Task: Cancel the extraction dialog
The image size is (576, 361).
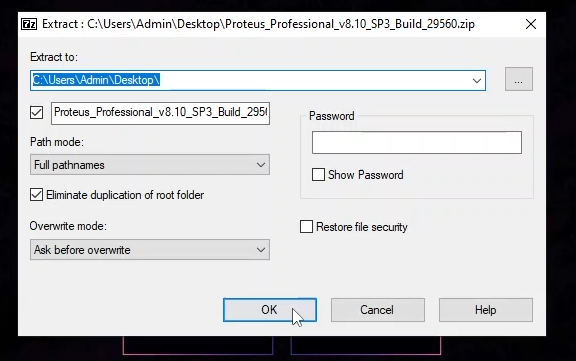Action: (x=378, y=310)
